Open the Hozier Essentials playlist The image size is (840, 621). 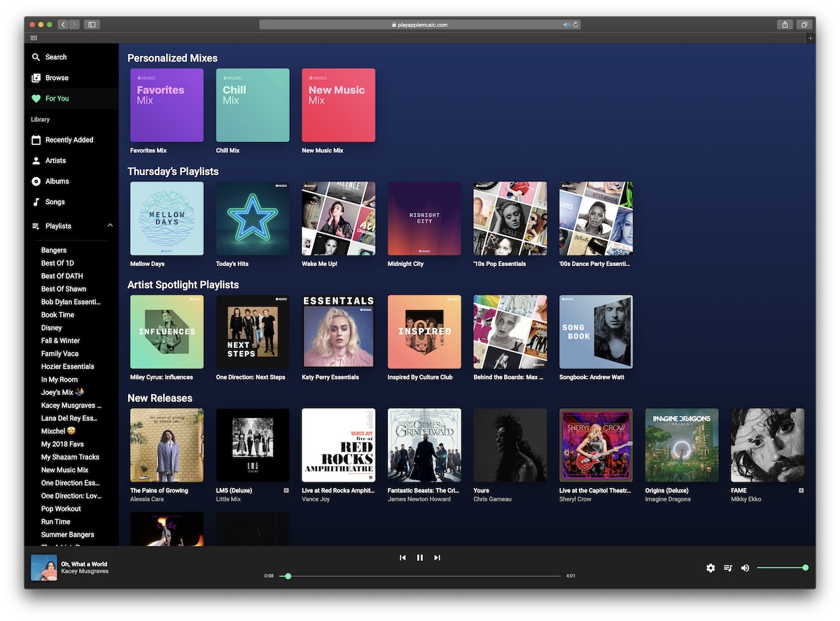point(68,366)
